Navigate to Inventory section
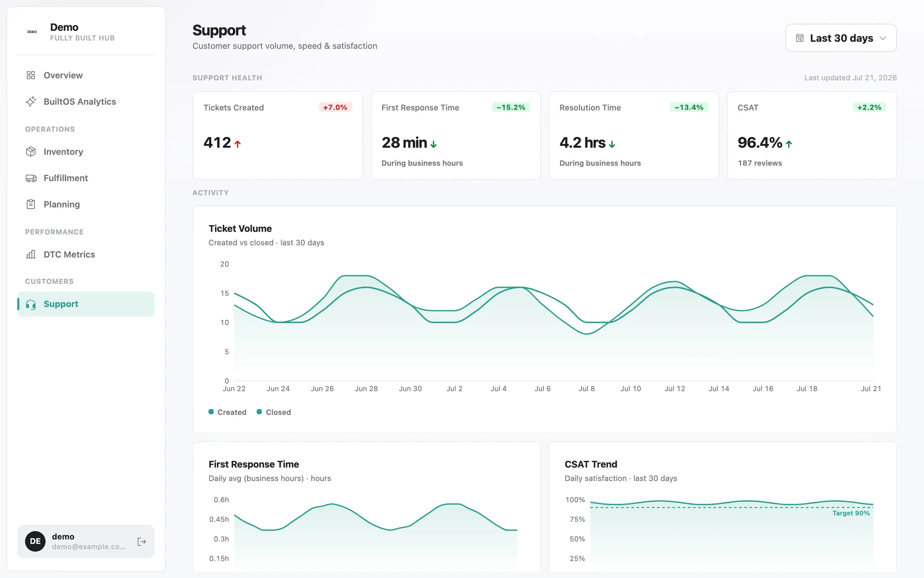Viewport: 924px width, 578px height. coord(86,152)
